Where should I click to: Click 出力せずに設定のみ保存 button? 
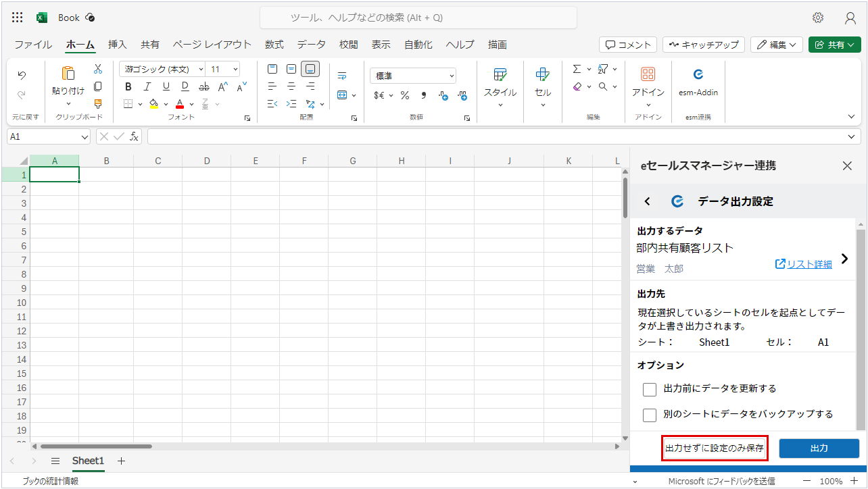[x=715, y=448]
